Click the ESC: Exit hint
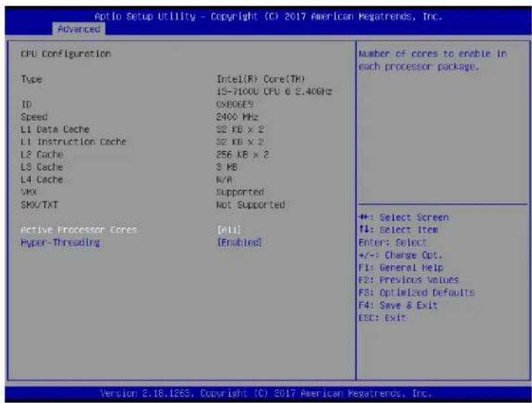 382,318
